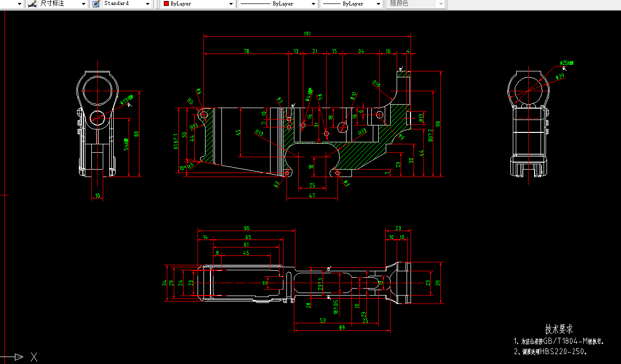621x364 pixels.
Task: Select the 89 dimension text
Action: pyautogui.click(x=342, y=328)
